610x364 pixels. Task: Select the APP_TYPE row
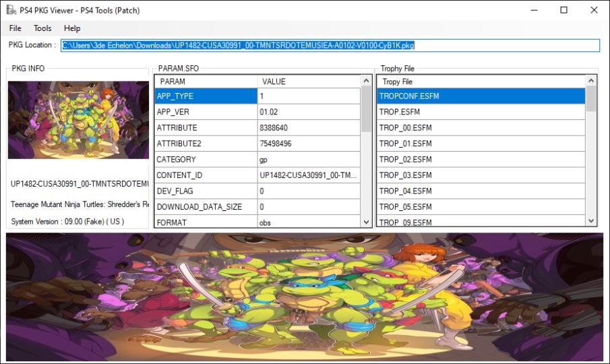coord(206,96)
